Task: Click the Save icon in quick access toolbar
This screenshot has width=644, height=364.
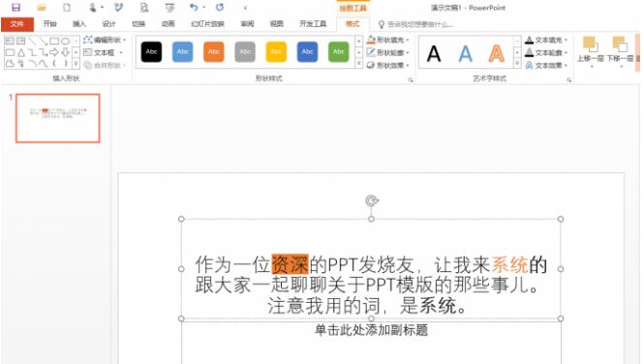Action: [x=16, y=8]
